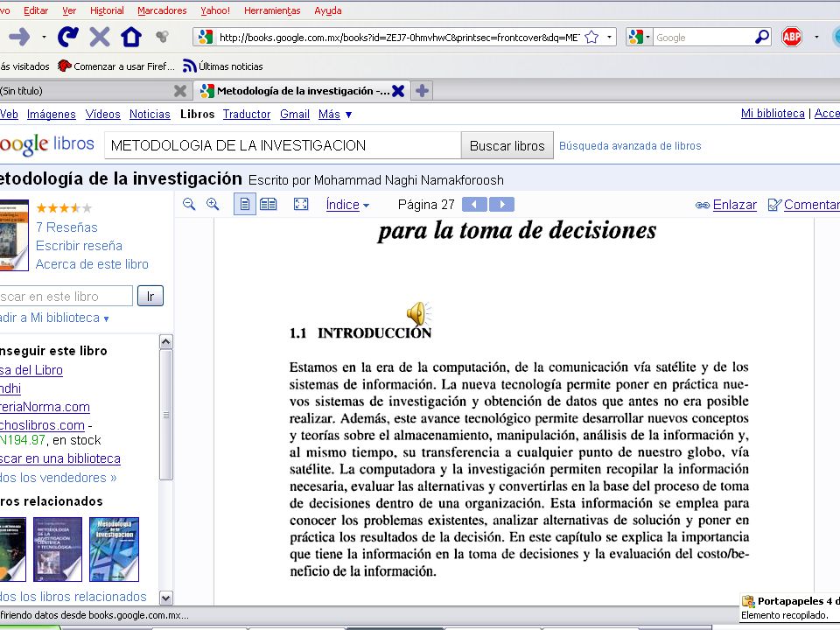
Task: Click the Portapapeles notification
Action: tap(790, 607)
